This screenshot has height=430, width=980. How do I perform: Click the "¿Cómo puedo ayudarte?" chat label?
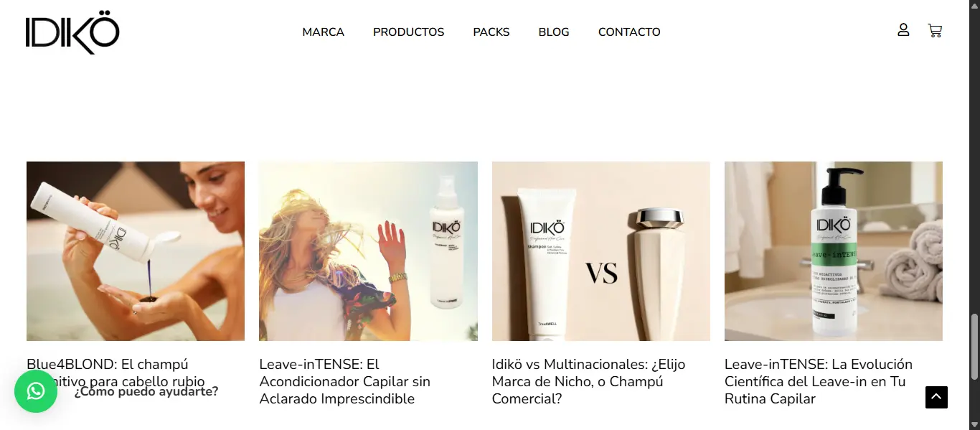pyautogui.click(x=146, y=391)
